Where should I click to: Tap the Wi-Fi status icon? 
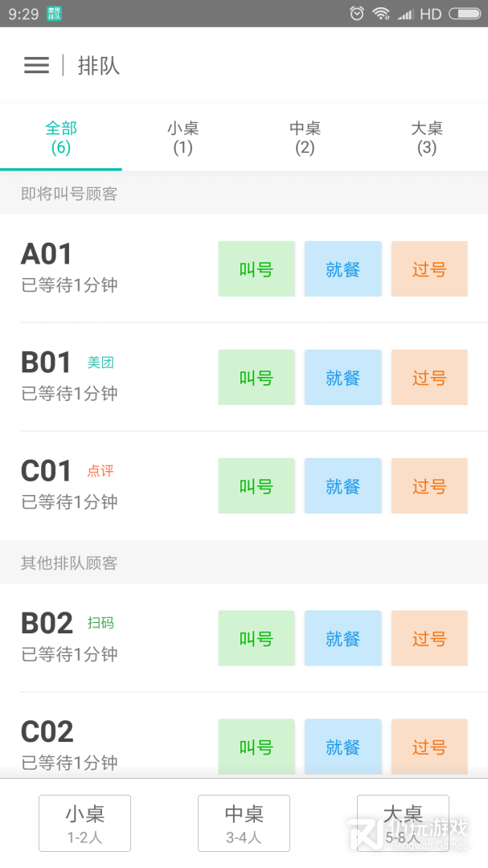click(x=381, y=14)
